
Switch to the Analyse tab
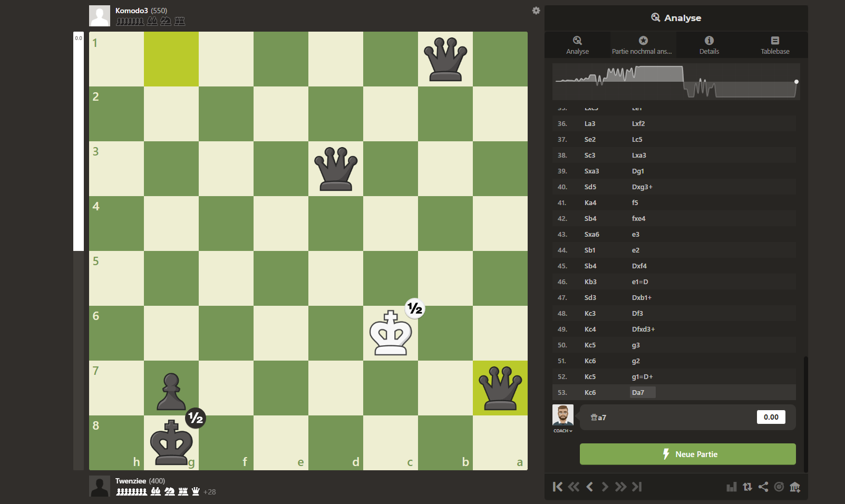[x=577, y=45]
